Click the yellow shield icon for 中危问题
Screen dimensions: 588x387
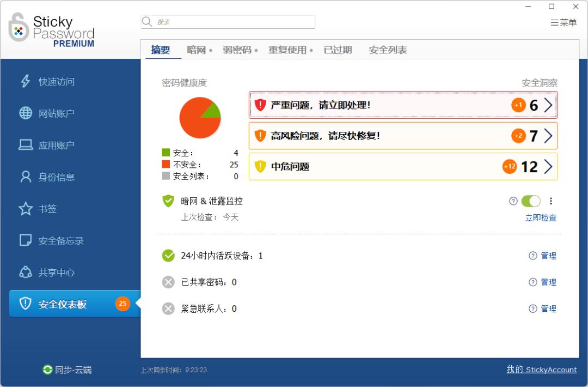260,166
